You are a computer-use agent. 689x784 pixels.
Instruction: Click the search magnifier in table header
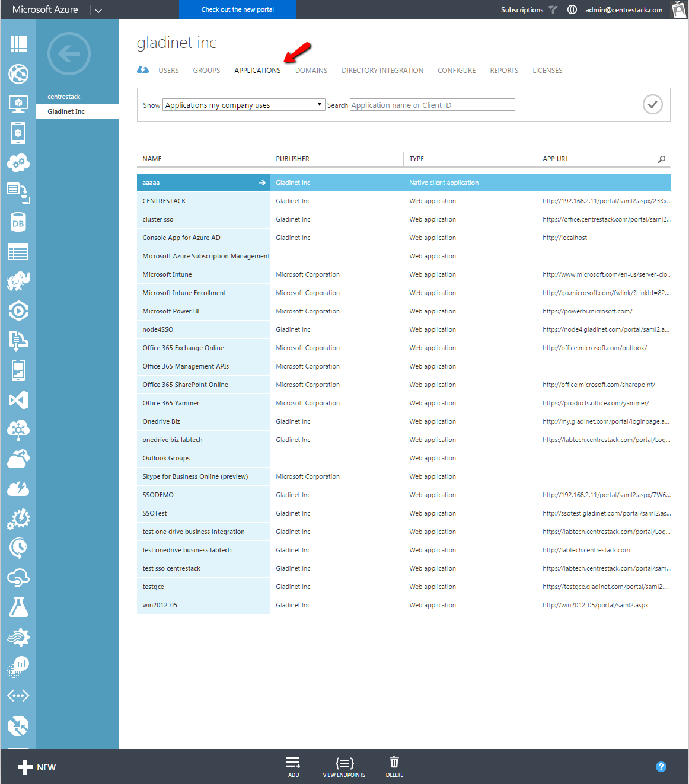tap(662, 159)
